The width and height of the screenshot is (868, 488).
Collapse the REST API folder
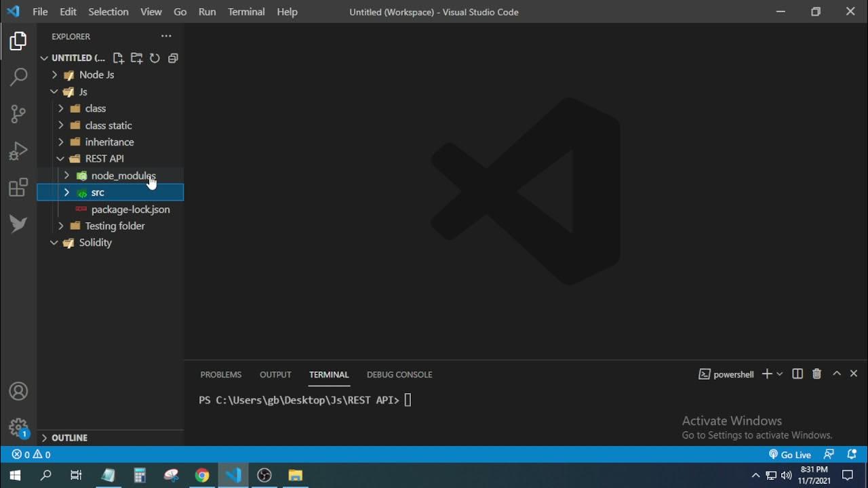click(110, 159)
